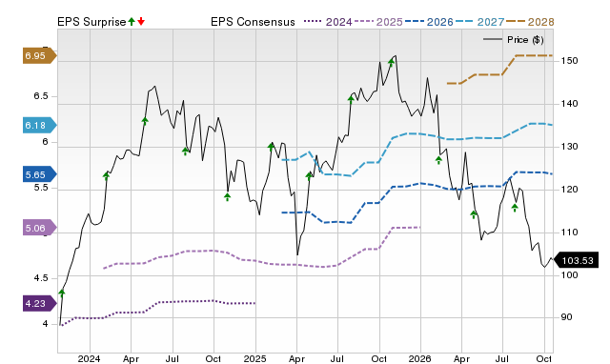Click the EPS Consensus legend title

253,22
